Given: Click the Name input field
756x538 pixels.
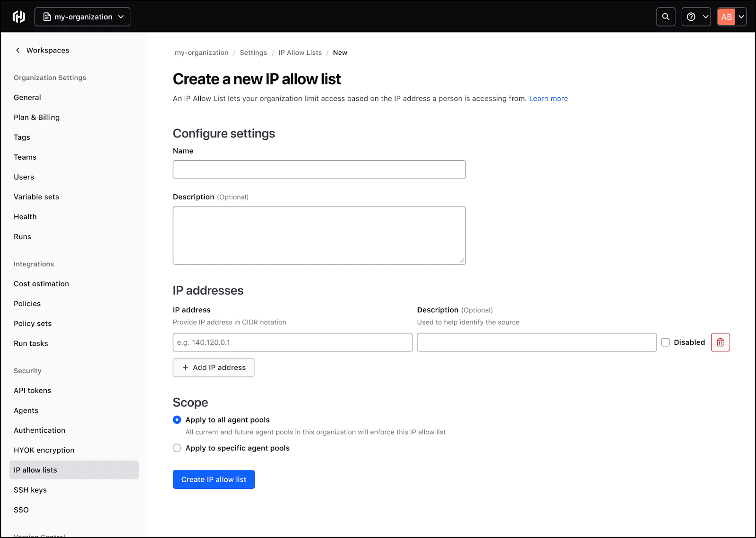Looking at the screenshot, I should (x=319, y=169).
